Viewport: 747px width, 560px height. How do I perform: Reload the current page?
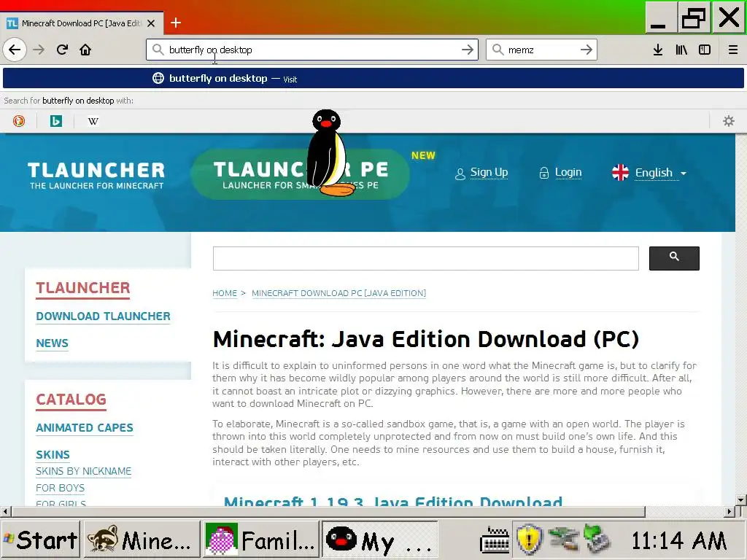[x=63, y=50]
